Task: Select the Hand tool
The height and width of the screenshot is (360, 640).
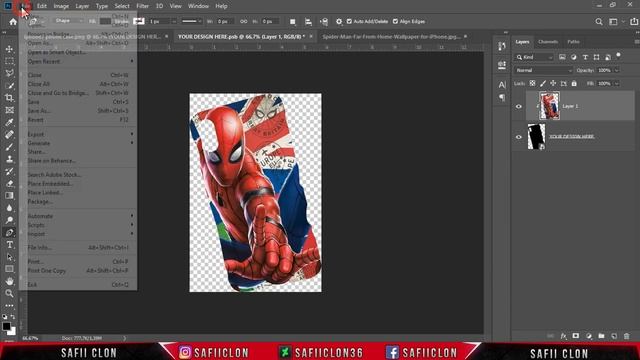Action: [9, 281]
